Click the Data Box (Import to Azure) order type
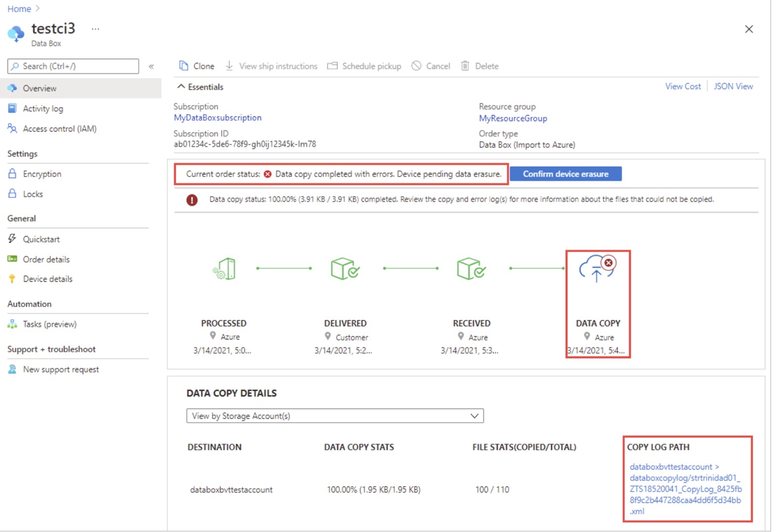 527,145
